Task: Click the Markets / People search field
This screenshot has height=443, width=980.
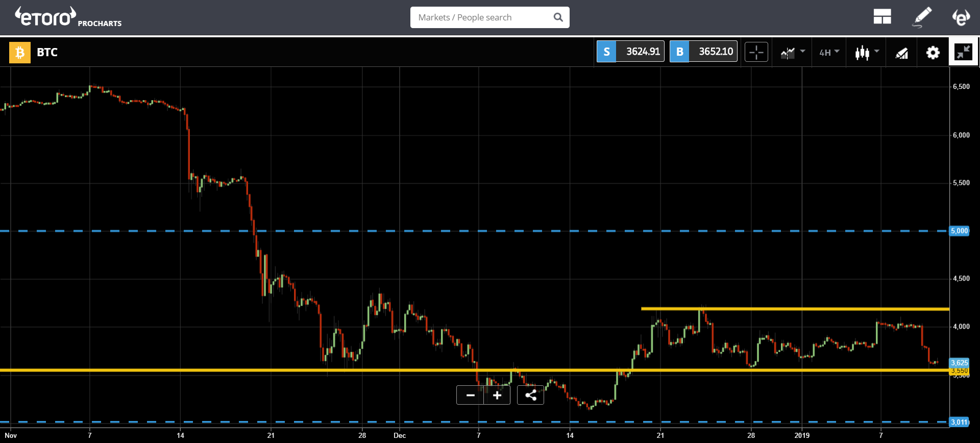Action: click(x=482, y=17)
